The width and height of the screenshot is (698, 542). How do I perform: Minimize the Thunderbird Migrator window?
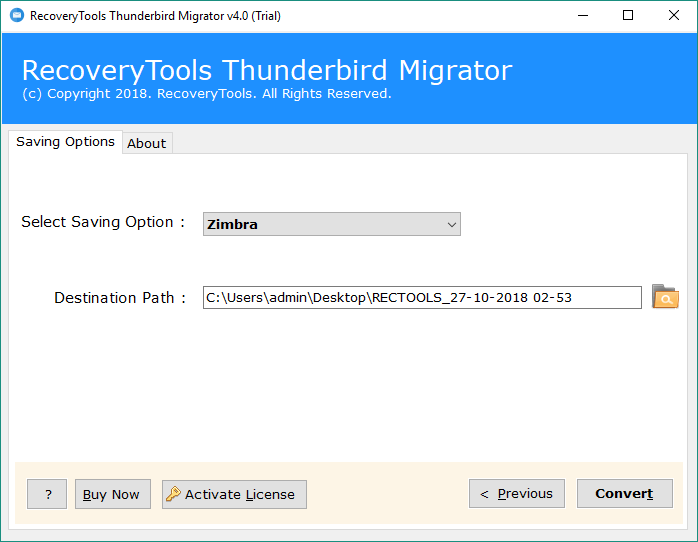(x=583, y=16)
